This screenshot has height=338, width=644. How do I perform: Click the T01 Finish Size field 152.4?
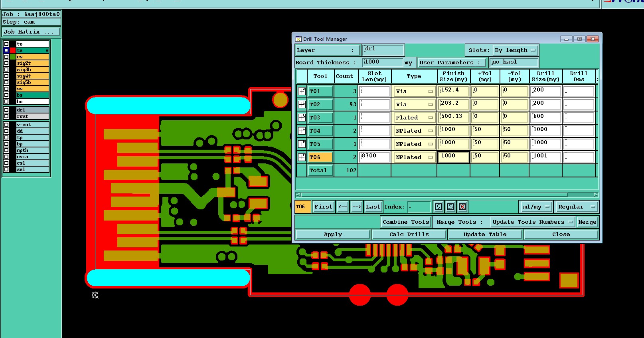coord(453,91)
